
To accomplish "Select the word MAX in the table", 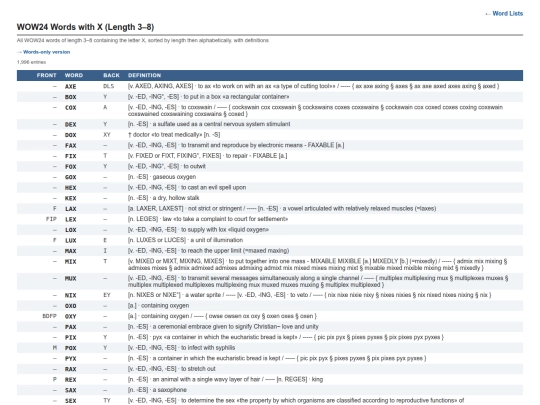I will [x=71, y=251].
